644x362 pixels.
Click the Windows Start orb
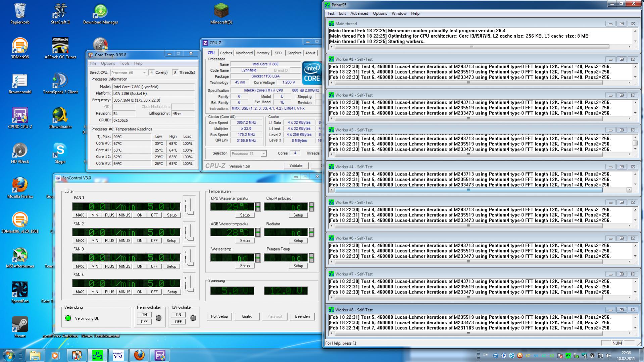click(x=9, y=355)
